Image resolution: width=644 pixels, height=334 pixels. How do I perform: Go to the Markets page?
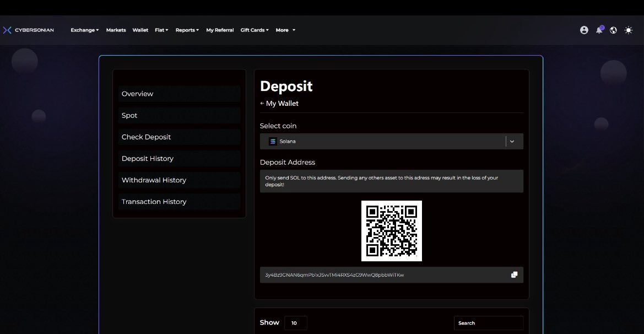(x=116, y=30)
